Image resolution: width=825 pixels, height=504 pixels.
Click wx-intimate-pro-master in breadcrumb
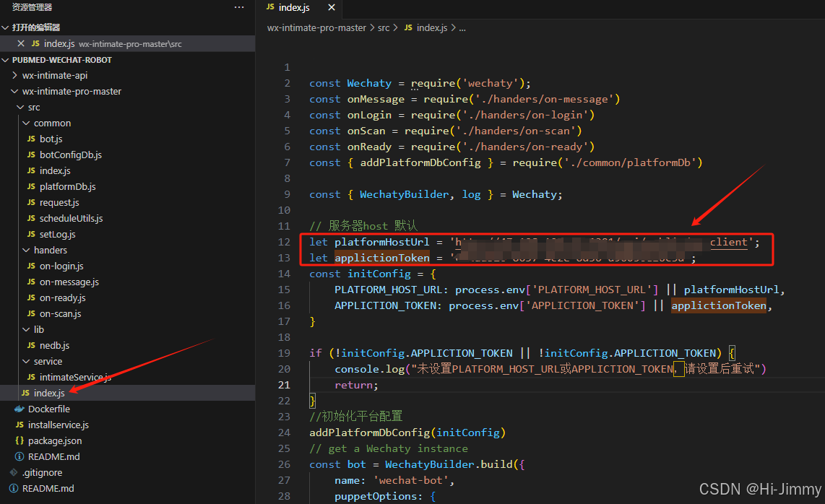[316, 28]
